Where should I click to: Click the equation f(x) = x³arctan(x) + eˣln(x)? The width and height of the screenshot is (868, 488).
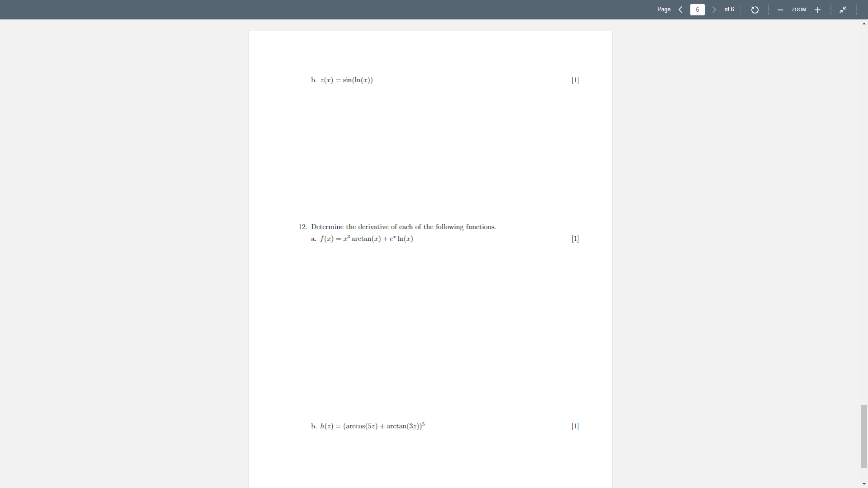(366, 239)
